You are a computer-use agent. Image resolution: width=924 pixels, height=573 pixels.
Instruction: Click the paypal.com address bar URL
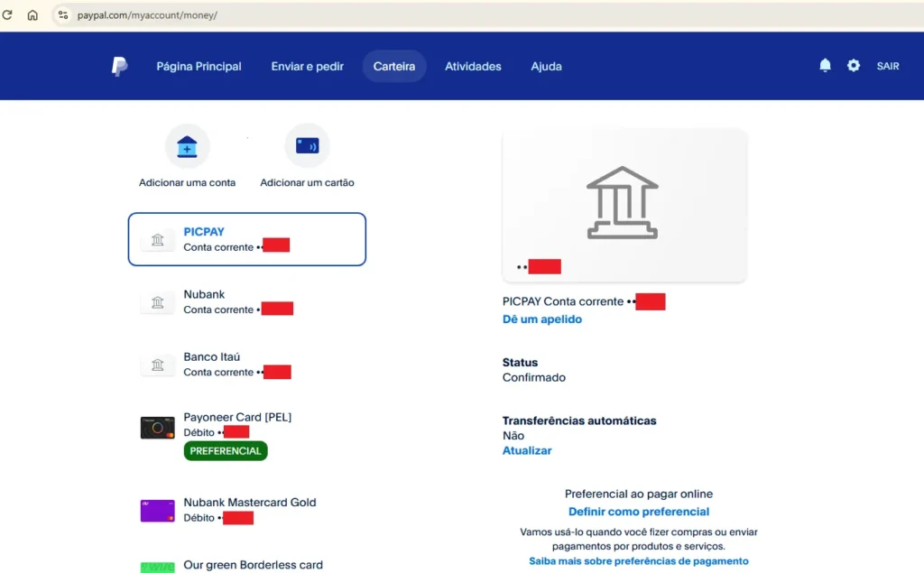pos(147,15)
